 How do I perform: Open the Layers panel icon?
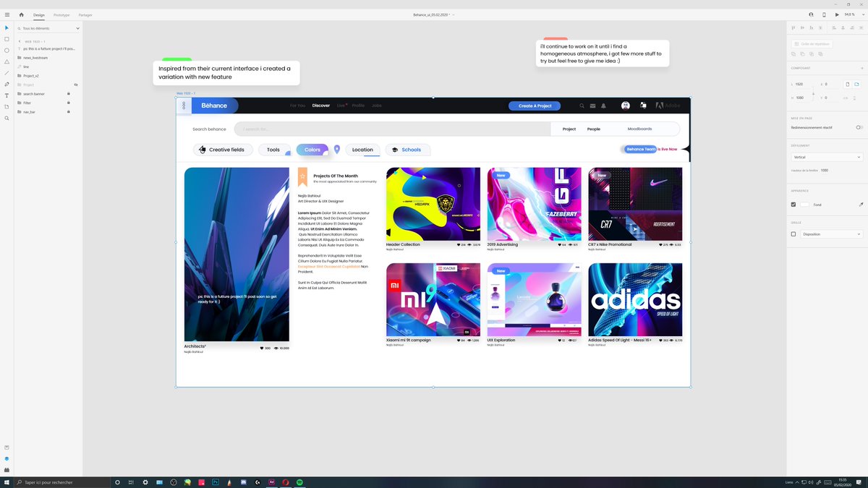tap(7, 458)
